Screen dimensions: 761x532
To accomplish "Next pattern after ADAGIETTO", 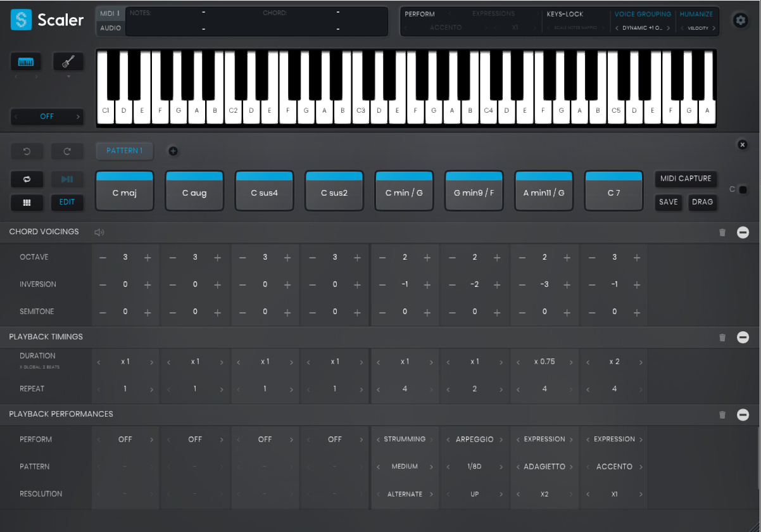I will (571, 467).
